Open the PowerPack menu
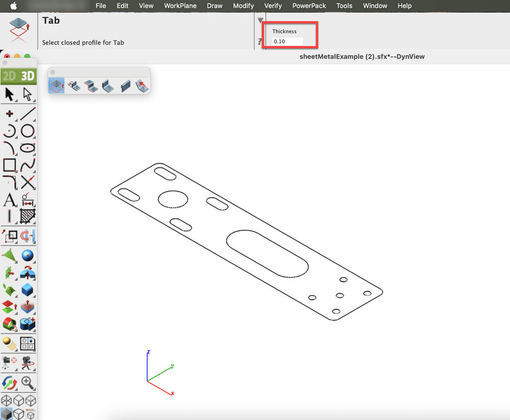 click(309, 6)
